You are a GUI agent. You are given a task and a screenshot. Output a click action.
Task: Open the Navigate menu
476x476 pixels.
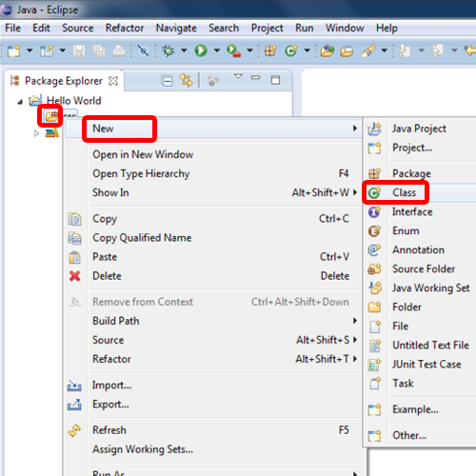[176, 29]
